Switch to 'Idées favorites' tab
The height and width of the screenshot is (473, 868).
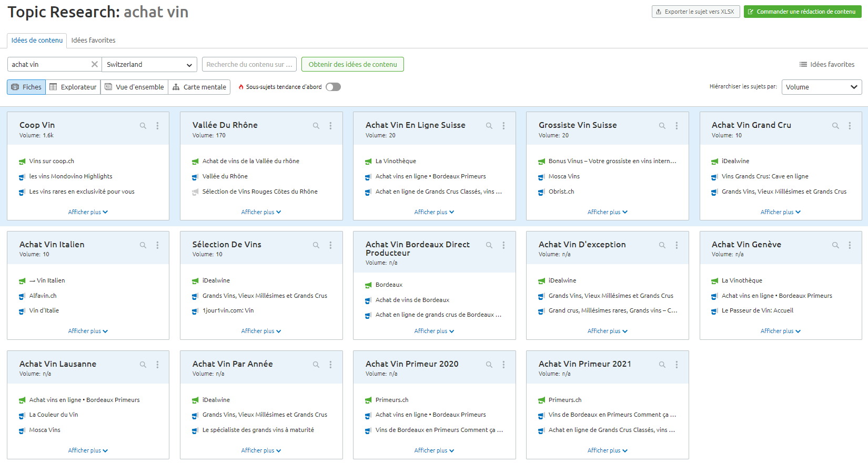coord(93,40)
